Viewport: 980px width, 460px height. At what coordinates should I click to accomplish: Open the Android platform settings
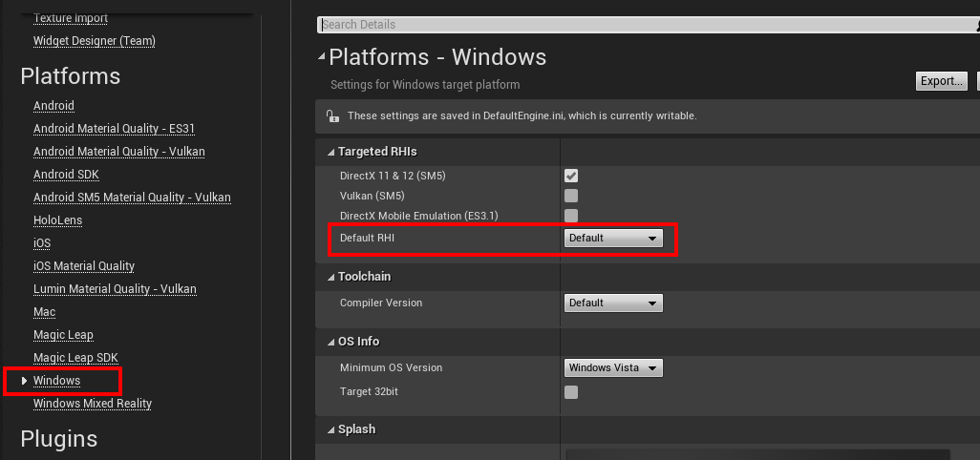pyautogui.click(x=53, y=106)
